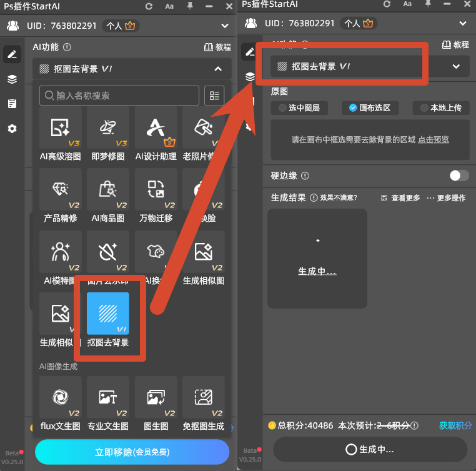Viewport: 476px width, 471px height.
Task: Select 画布选区 radio option
Action: 370,108
